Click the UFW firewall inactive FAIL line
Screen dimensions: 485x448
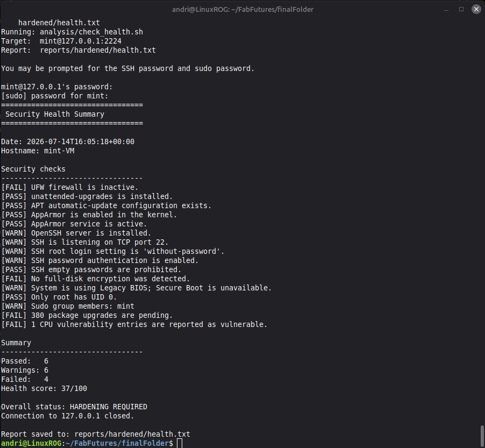[69, 188]
